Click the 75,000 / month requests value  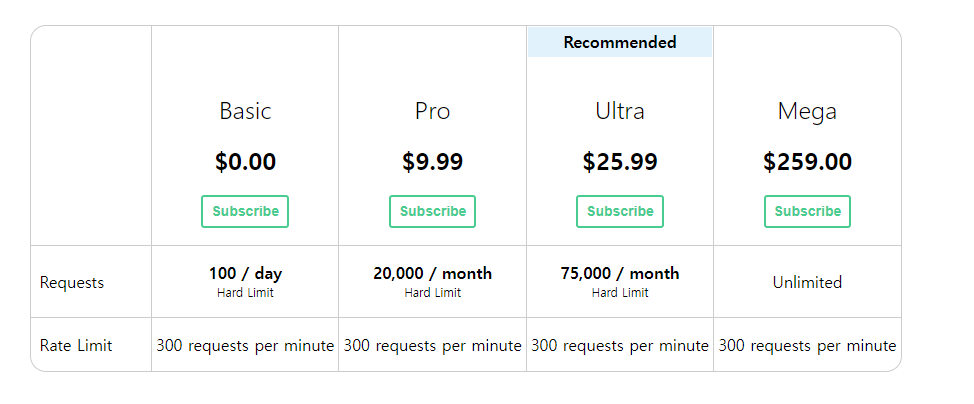(620, 273)
